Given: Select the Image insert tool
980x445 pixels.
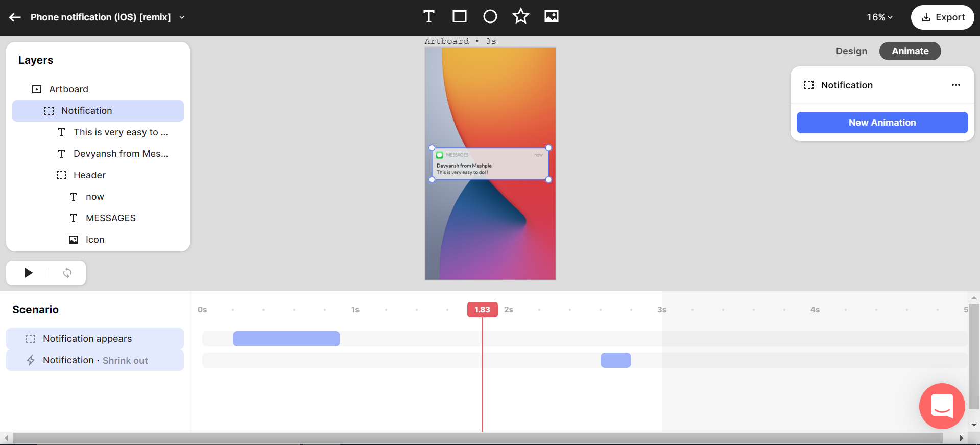Looking at the screenshot, I should (552, 17).
